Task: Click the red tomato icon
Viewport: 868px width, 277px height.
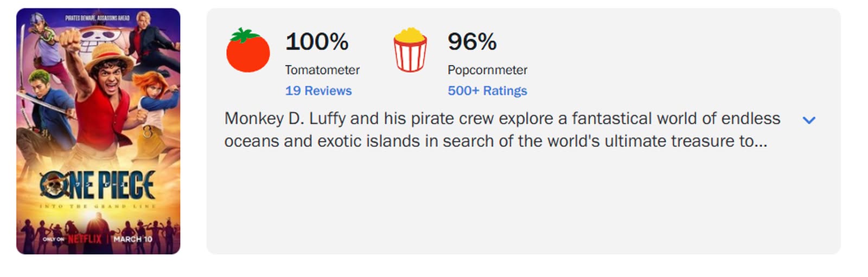Action: 248,51
